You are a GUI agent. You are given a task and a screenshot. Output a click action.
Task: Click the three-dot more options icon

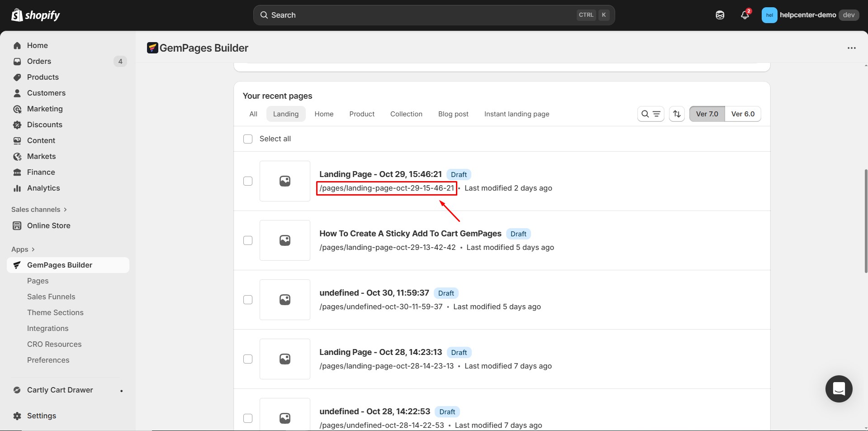(x=851, y=48)
